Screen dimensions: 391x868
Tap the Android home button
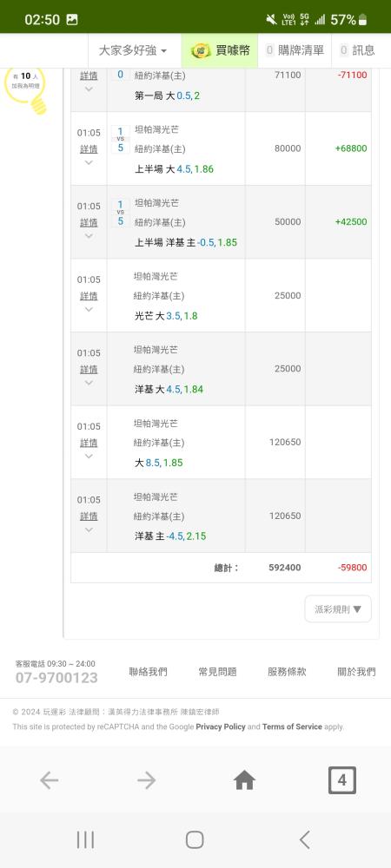(x=195, y=839)
